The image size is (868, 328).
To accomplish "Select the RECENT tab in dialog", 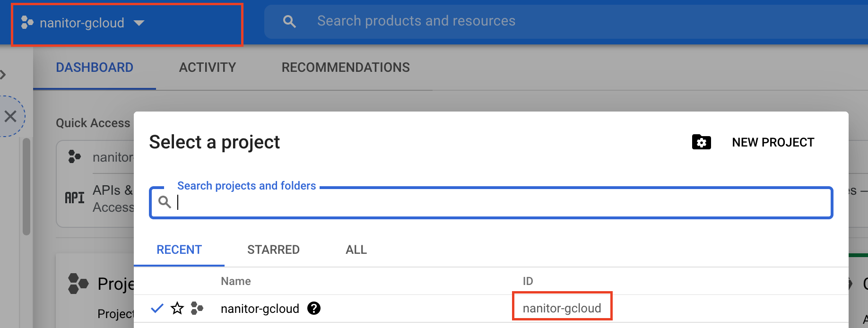I will [179, 250].
